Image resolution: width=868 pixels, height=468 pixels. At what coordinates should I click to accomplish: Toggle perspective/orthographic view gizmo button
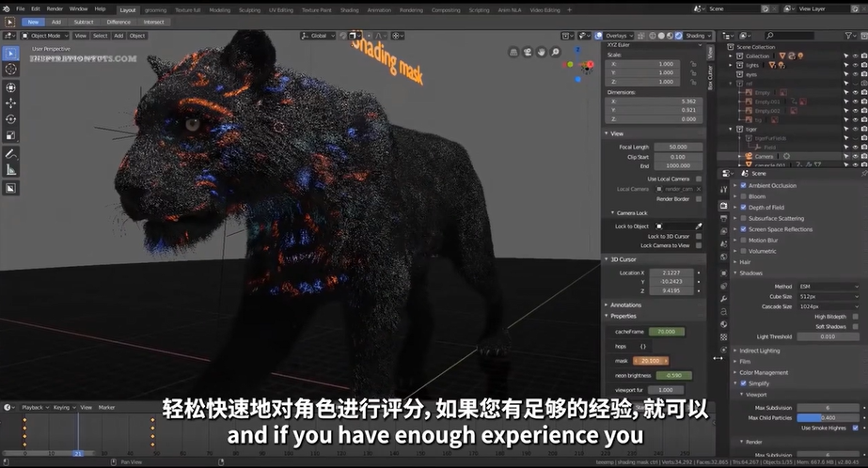pyautogui.click(x=513, y=52)
